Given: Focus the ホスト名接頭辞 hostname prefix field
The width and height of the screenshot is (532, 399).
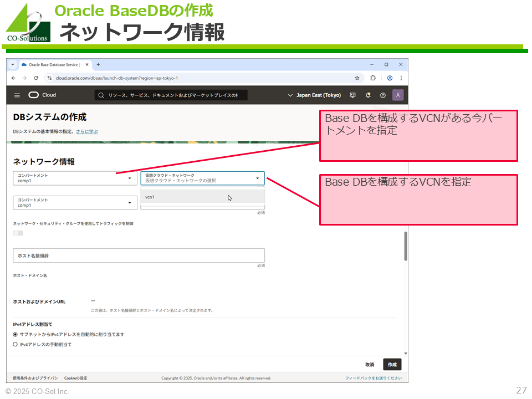Looking at the screenshot, I should pyautogui.click(x=139, y=255).
